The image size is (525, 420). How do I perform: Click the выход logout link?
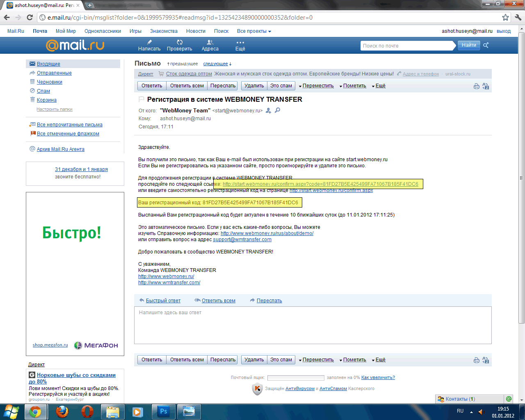point(504,31)
